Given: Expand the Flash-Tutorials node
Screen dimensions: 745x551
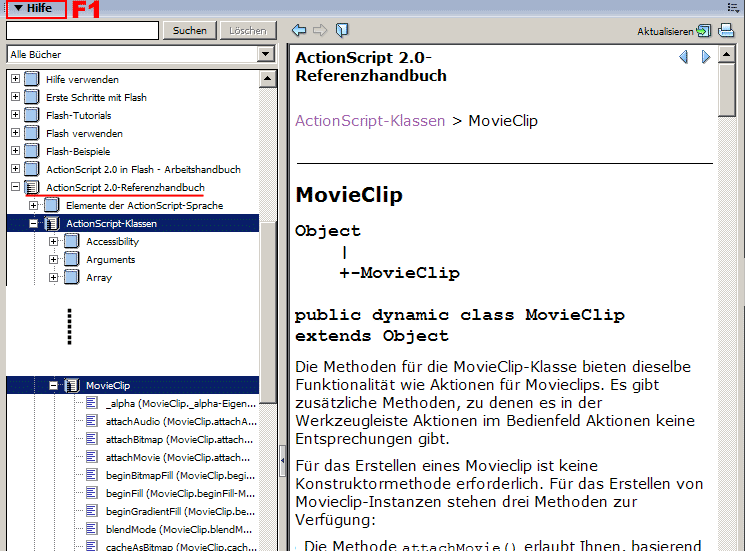Looking at the screenshot, I should (15, 115).
